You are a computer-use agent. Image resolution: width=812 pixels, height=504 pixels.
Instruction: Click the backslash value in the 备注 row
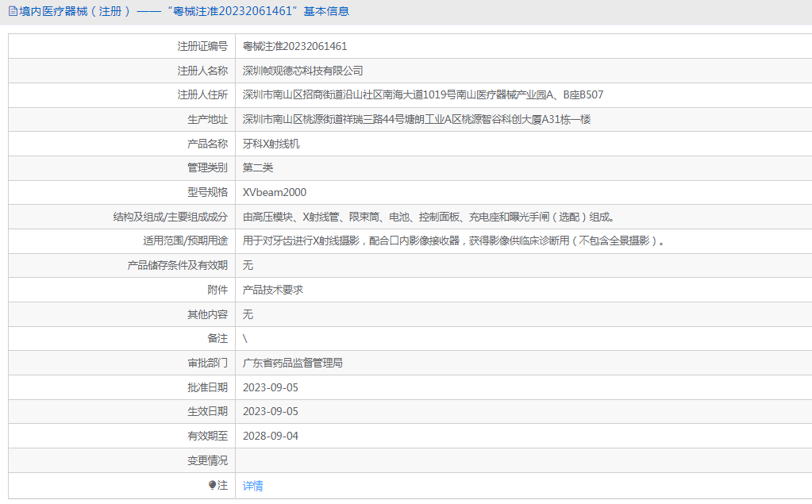click(245, 339)
